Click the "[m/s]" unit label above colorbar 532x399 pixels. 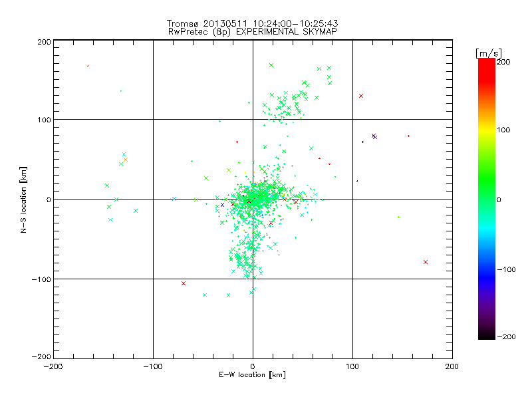click(x=489, y=53)
